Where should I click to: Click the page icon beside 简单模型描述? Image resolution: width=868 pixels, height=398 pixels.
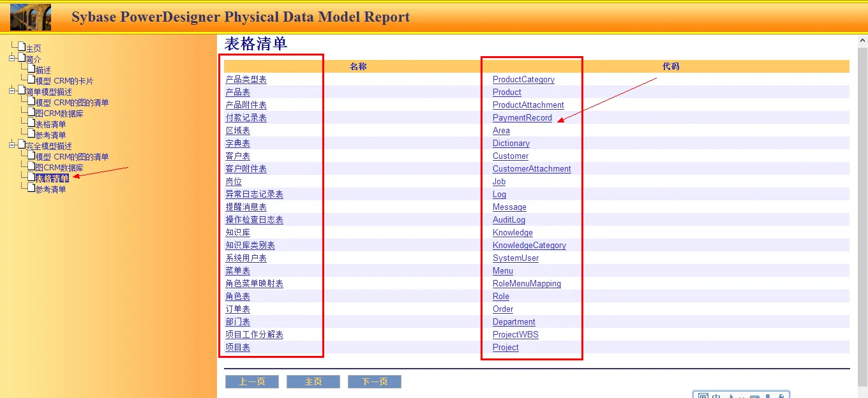(22, 91)
